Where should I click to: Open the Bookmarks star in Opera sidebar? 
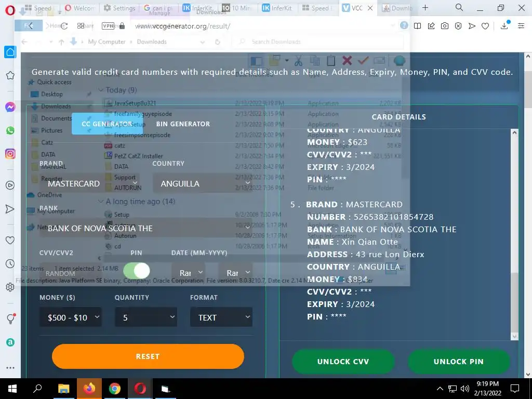10,75
